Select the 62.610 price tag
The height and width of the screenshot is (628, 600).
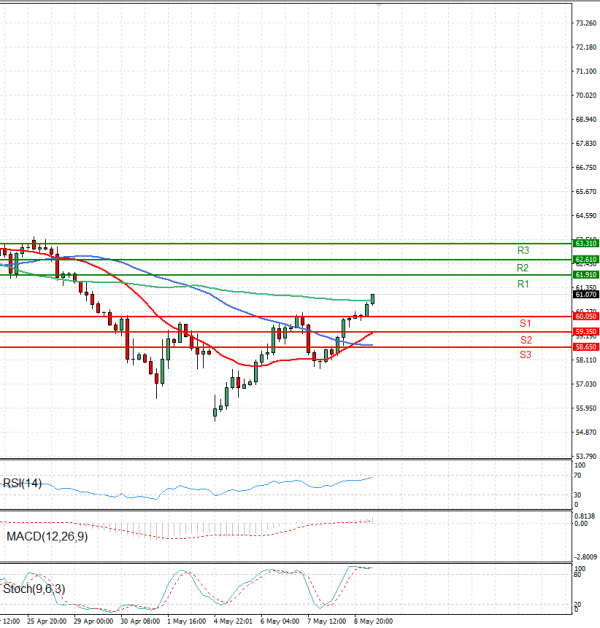585,259
